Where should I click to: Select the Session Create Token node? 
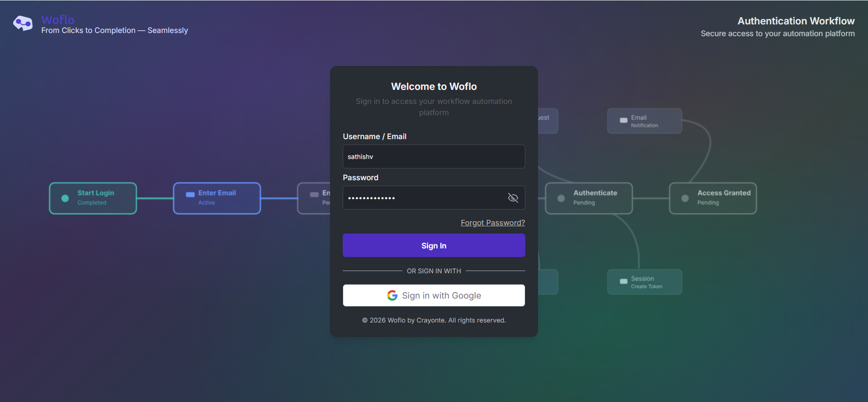[645, 282]
